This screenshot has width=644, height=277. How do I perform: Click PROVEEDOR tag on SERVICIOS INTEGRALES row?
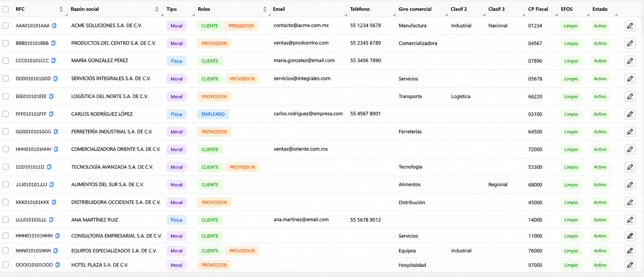(242, 79)
